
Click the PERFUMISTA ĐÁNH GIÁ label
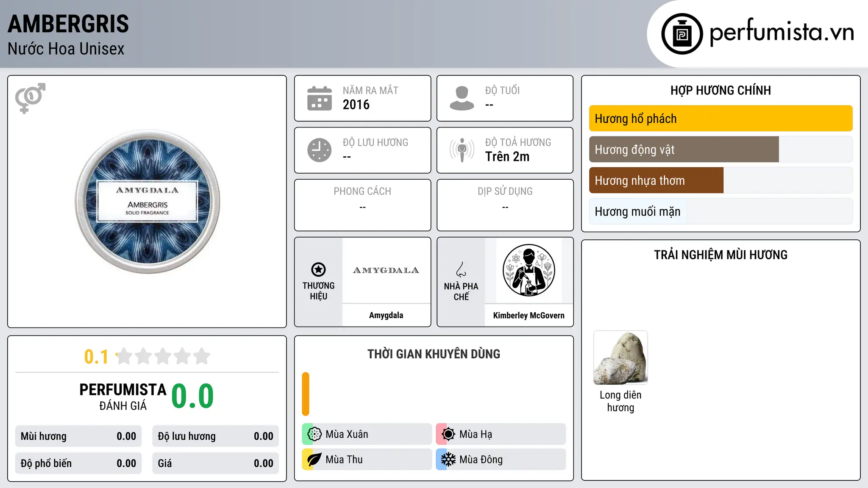pyautogui.click(x=123, y=396)
